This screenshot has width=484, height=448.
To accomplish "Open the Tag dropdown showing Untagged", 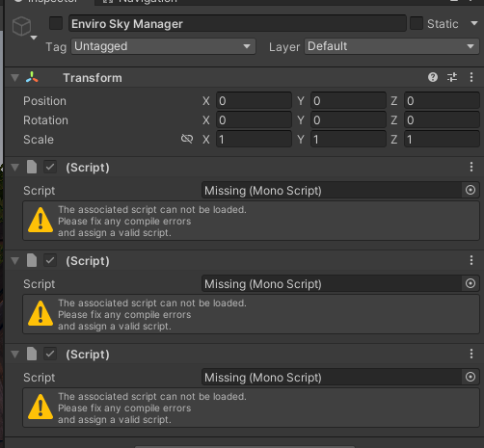I will point(163,46).
